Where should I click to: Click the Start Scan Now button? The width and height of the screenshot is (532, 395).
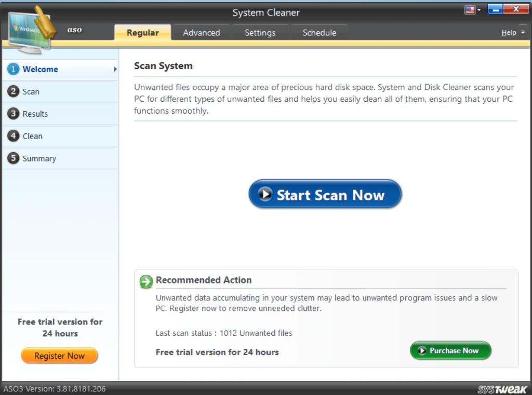point(325,194)
